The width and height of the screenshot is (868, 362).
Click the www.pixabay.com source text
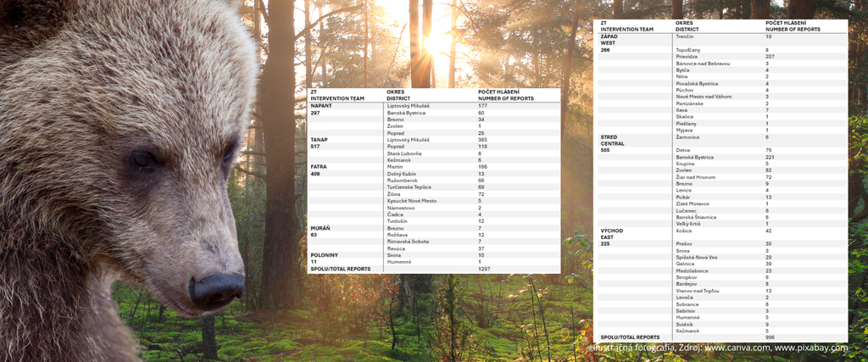click(811, 348)
